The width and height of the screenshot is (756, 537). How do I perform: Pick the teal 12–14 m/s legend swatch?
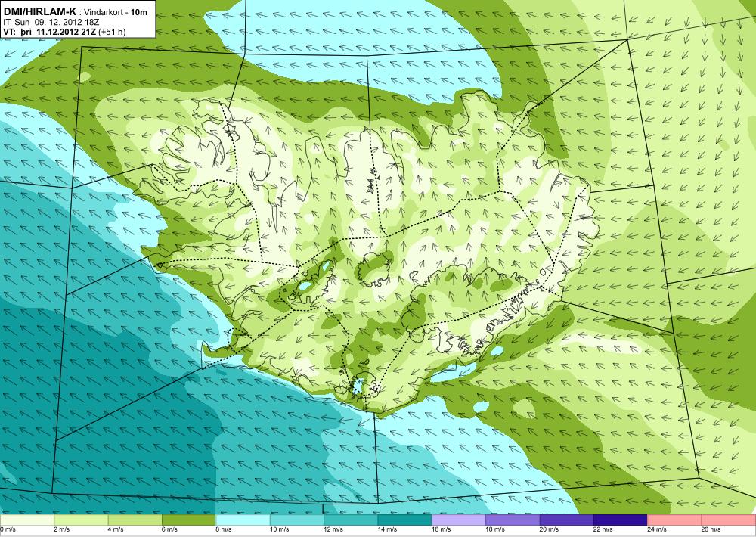[351, 520]
